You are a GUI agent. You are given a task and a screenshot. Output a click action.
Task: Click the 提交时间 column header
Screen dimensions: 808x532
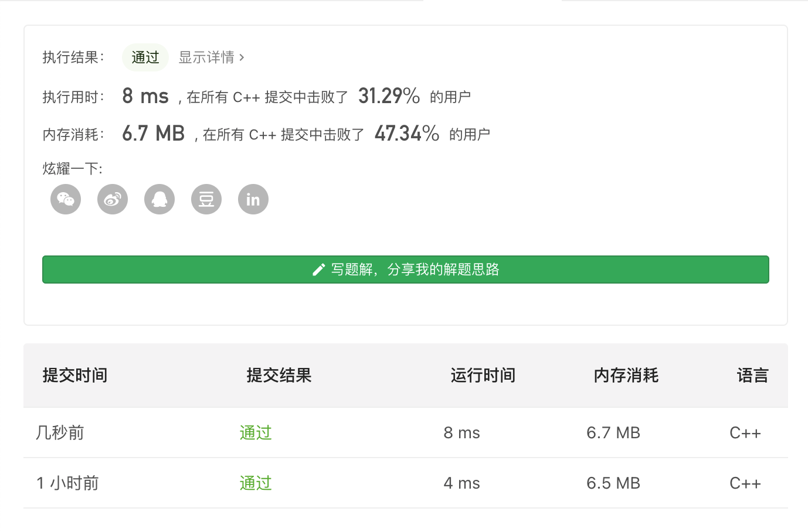(75, 376)
